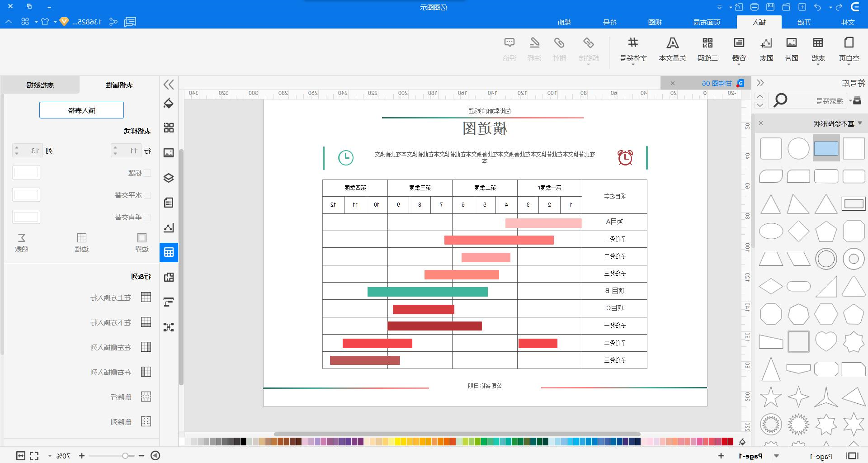Open the page list dropdown arrow
This screenshot has width=868, height=463.
click(777, 456)
